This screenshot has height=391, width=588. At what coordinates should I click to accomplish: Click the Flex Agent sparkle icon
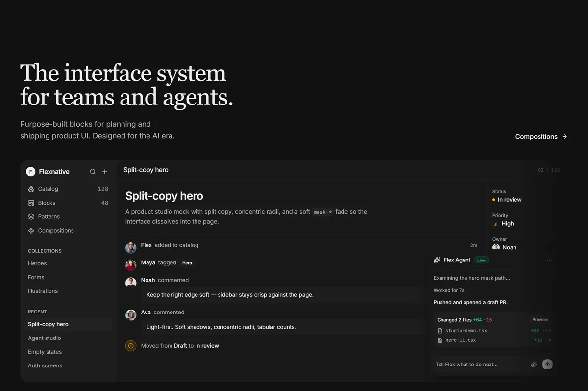pyautogui.click(x=437, y=260)
